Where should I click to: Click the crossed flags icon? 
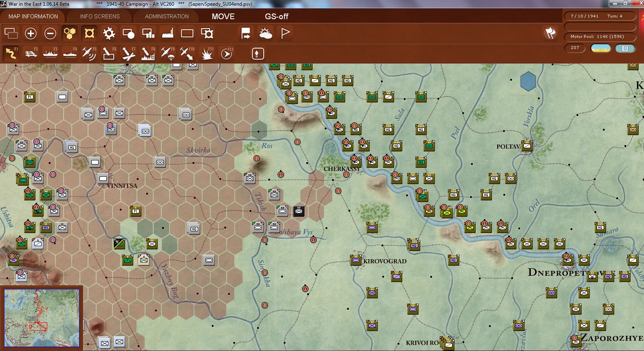(x=550, y=33)
